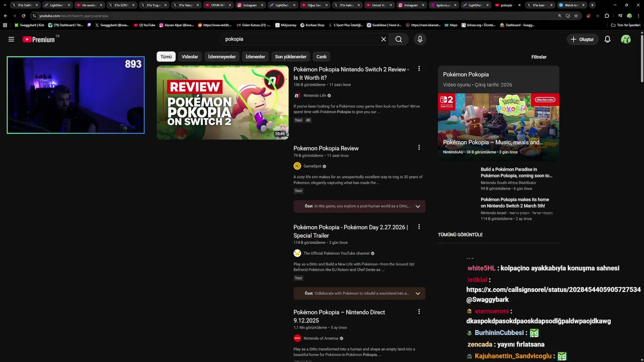The width and height of the screenshot is (644, 362).
Task: Open Build a Pokémon Paradise in Pokémon Pokopia video
Action: coord(517,172)
